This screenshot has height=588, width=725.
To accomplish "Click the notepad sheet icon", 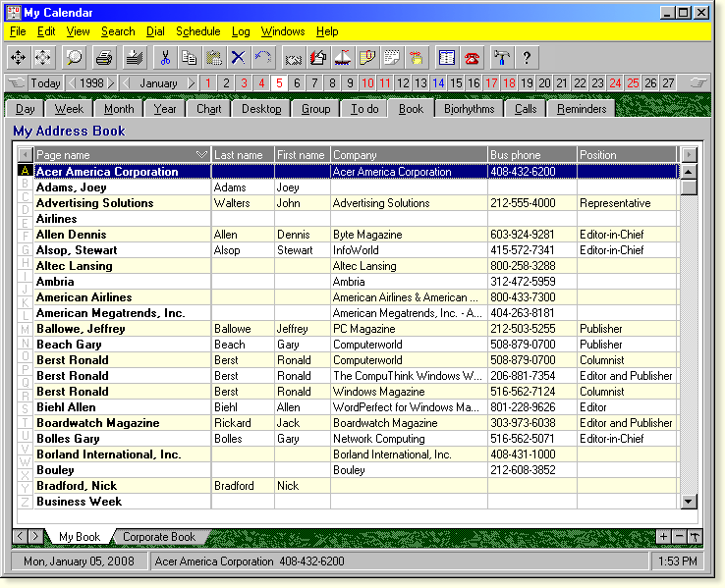I will [392, 58].
